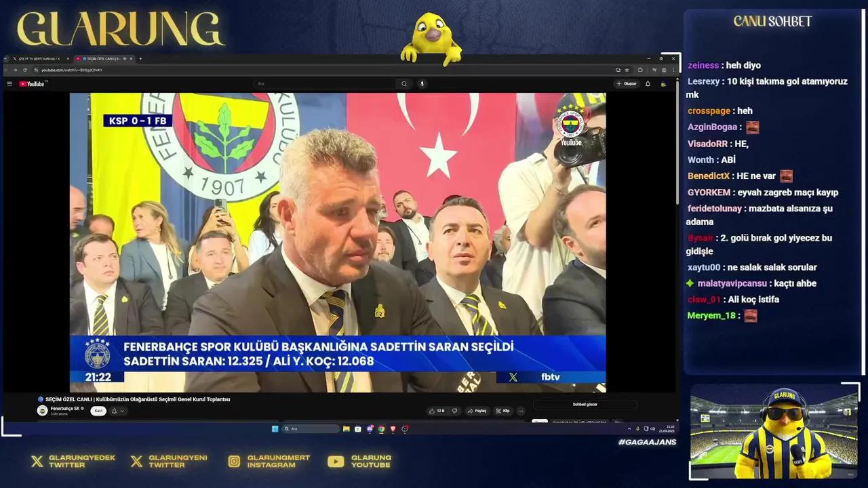Run search with the magnifier icon

tap(404, 84)
